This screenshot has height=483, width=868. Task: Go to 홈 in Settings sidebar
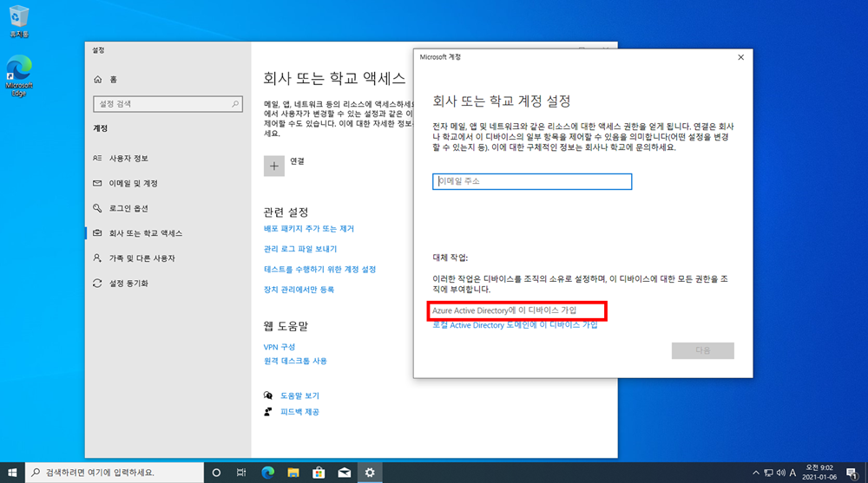pyautogui.click(x=105, y=80)
